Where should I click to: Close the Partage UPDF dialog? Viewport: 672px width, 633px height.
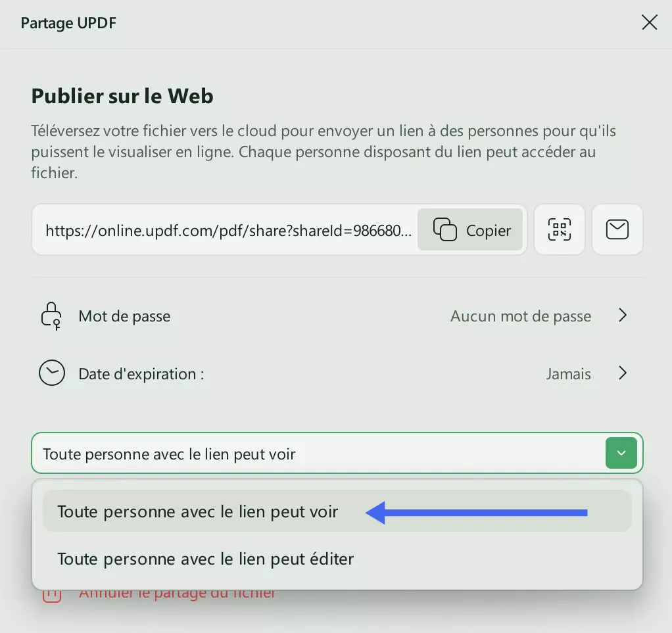pos(649,23)
